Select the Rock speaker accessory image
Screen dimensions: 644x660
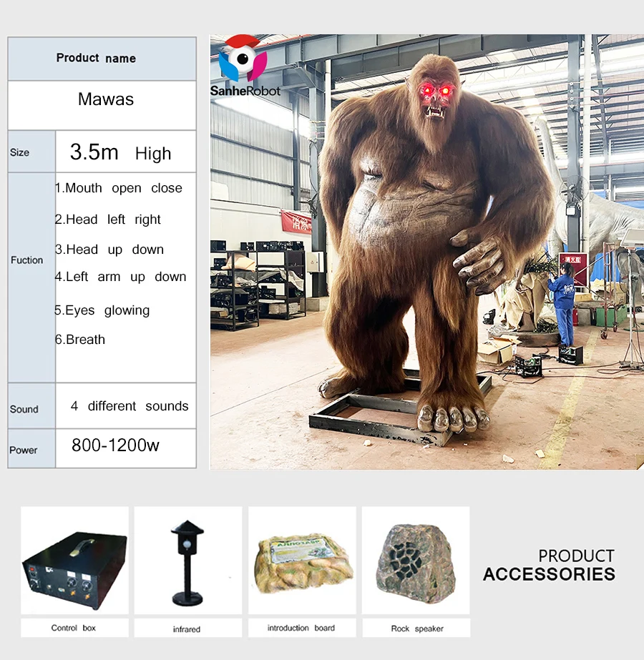tap(415, 561)
